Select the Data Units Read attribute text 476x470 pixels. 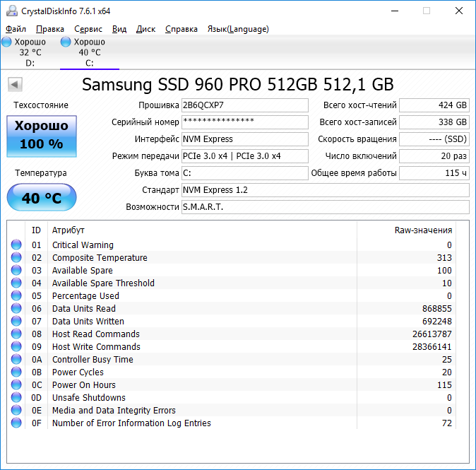pos(84,309)
